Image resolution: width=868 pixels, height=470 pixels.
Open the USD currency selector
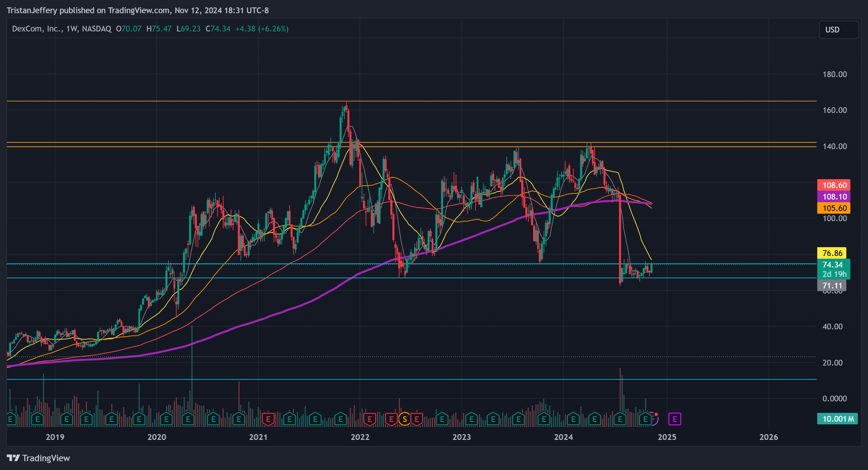pos(838,30)
